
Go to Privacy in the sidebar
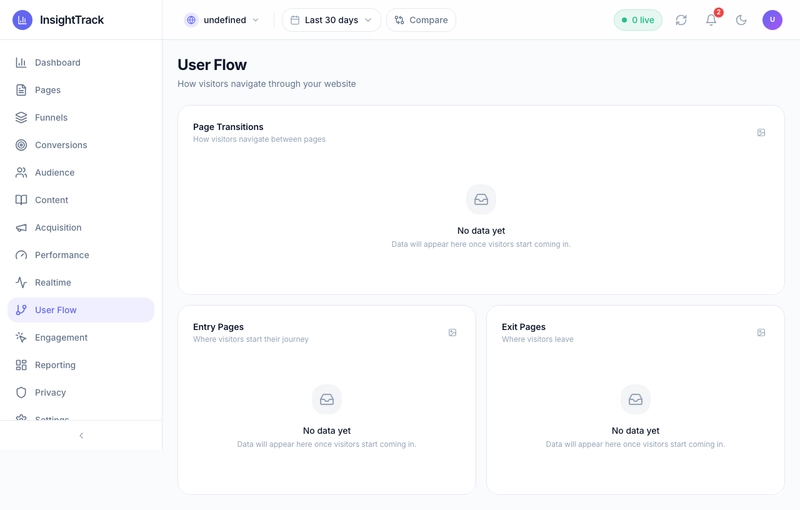tap(81, 393)
